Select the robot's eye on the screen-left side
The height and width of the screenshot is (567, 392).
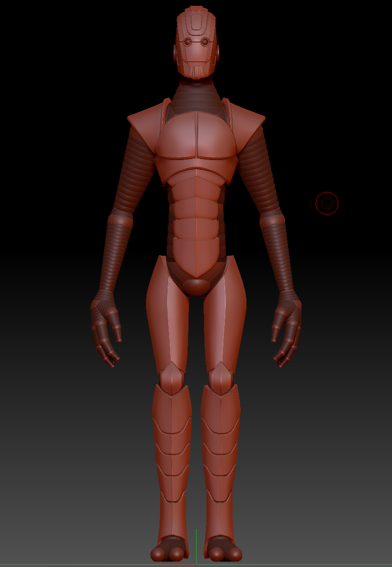188,42
